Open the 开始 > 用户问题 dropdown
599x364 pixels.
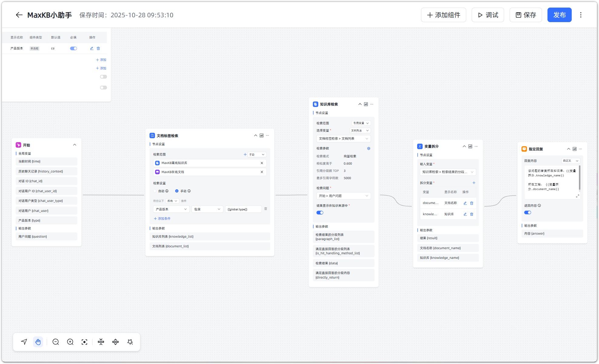tap(343, 196)
